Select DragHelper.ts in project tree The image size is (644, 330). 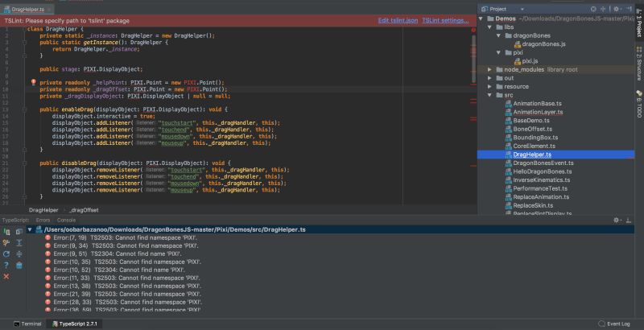coord(555,155)
